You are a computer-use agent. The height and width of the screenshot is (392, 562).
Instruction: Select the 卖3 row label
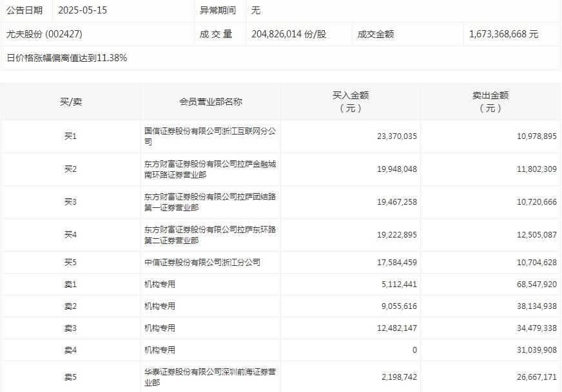click(71, 328)
